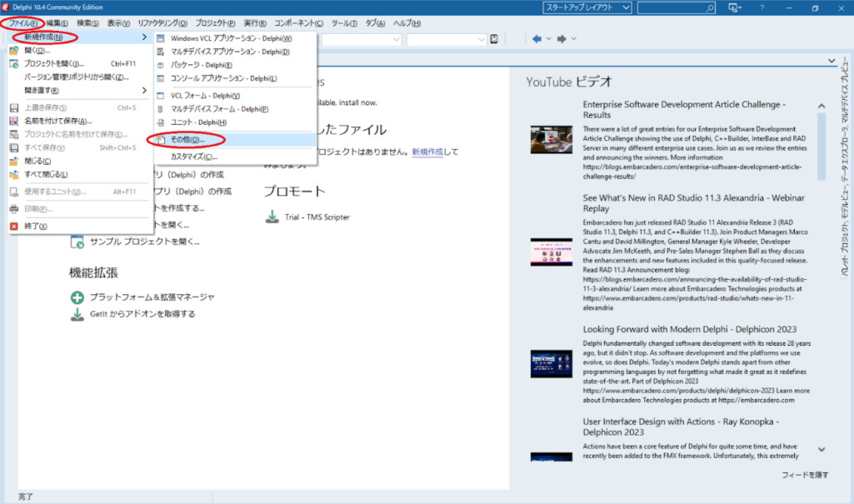Open the スタートアップレイアウト layout dropdown
This screenshot has height=504, width=854.
[x=587, y=7]
